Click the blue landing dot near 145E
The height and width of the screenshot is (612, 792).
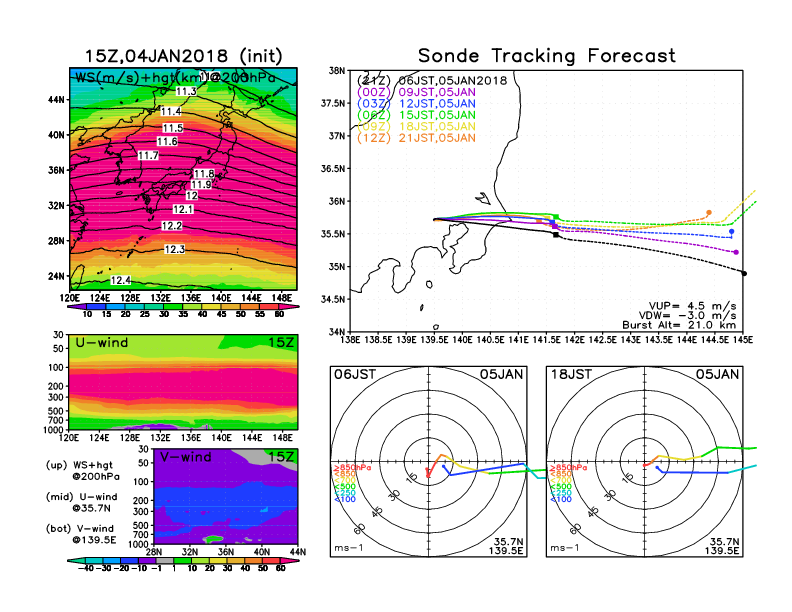click(x=731, y=232)
